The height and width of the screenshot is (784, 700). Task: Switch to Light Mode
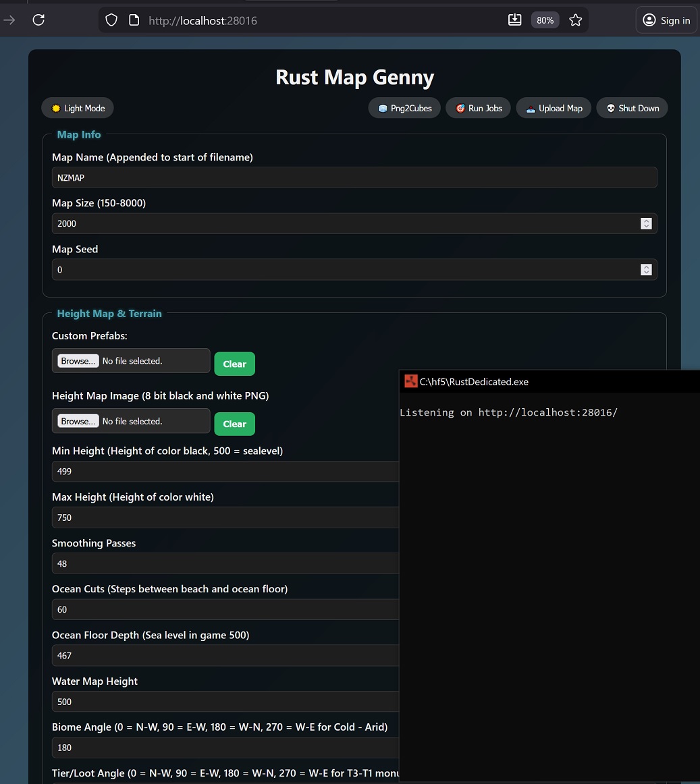[x=78, y=109]
